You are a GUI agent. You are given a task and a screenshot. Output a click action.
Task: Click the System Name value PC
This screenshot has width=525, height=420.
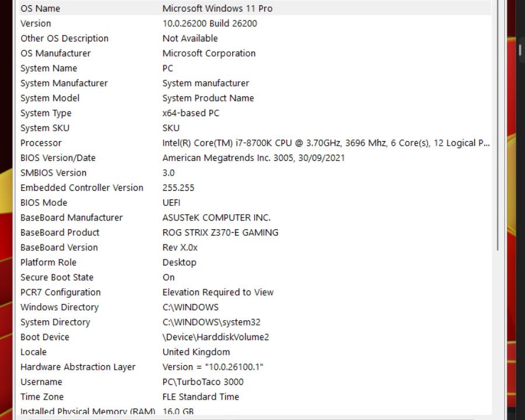point(168,68)
